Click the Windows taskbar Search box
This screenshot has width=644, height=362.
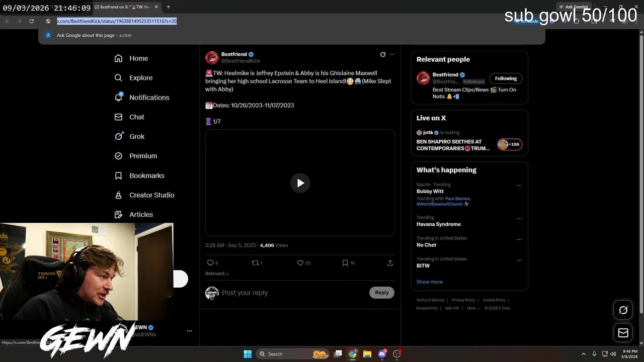point(292,354)
